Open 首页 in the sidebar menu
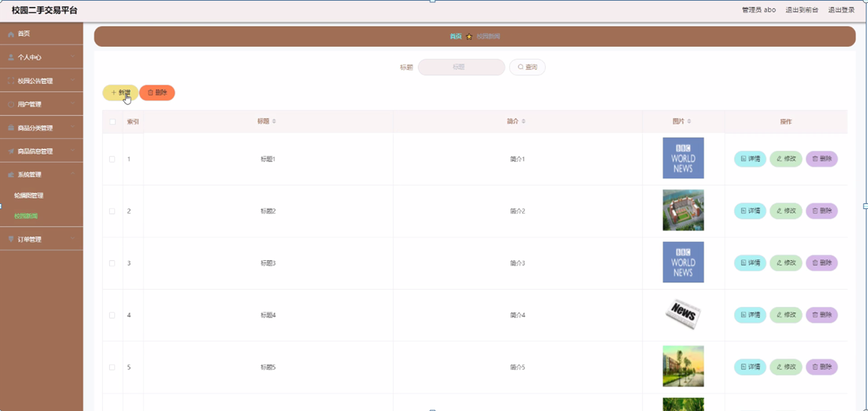The image size is (868, 411). [42, 34]
